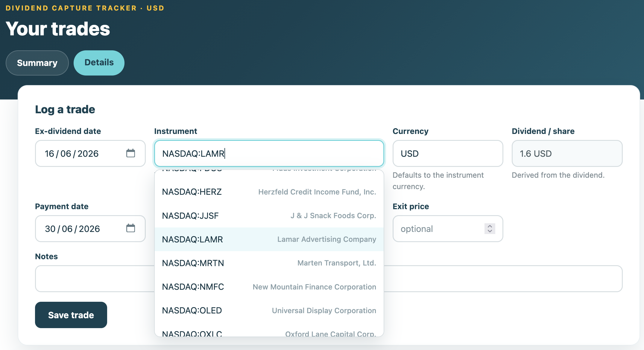Click the 'Your trades' page title
The image size is (644, 350).
coord(58,29)
